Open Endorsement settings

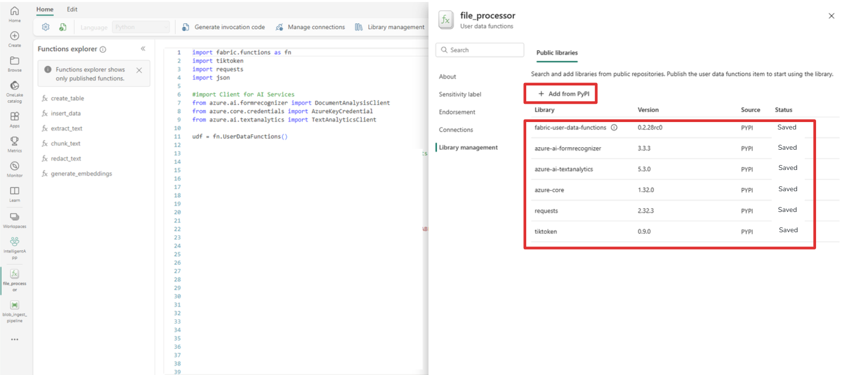[457, 112]
